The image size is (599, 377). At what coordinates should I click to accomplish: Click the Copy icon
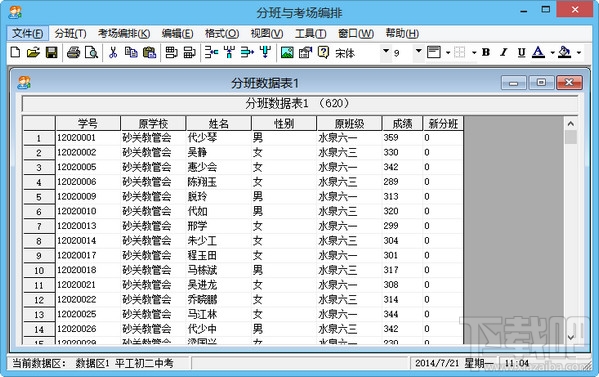(x=131, y=52)
